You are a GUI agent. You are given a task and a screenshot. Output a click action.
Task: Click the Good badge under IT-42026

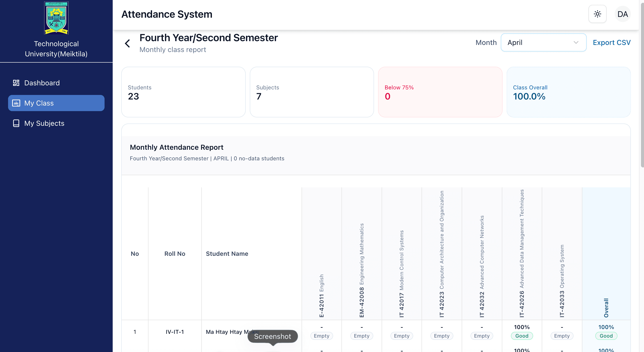click(x=522, y=336)
